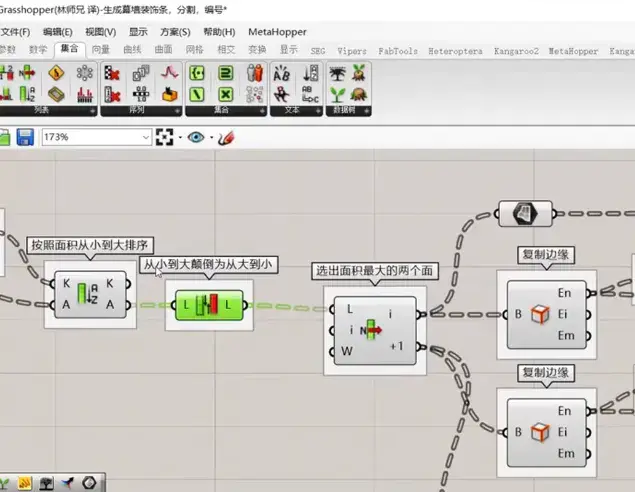Save the document with the floppy disk icon
The image size is (635, 492).
[x=25, y=137]
